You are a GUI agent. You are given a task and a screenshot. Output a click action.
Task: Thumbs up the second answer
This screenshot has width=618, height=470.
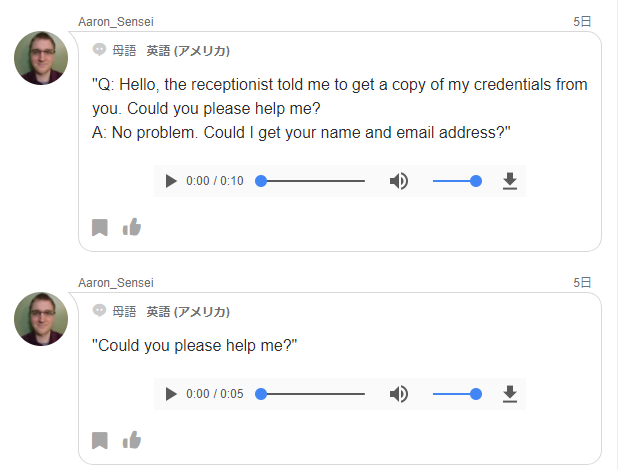131,440
